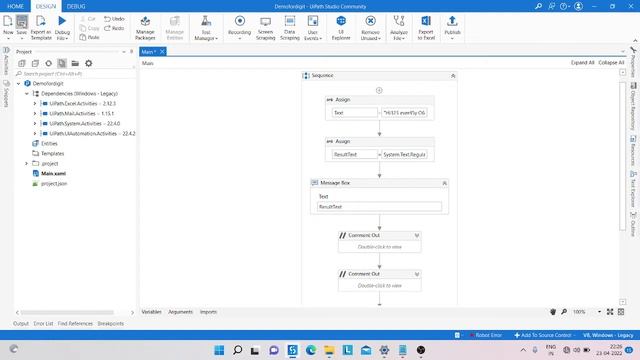Expand UiPath.System.Activities dependency
Screen dimensions: 640x360
[x=35, y=123]
